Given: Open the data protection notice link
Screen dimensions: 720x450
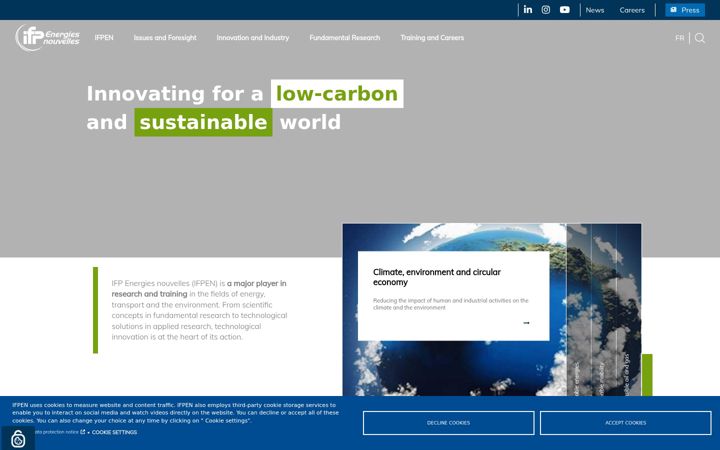Looking at the screenshot, I should coord(59,432).
